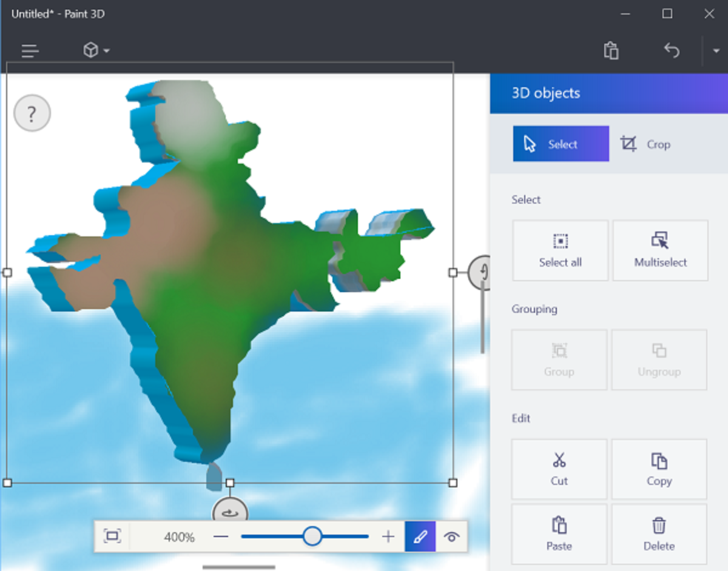Click the Cut button
The image size is (728, 571).
559,469
